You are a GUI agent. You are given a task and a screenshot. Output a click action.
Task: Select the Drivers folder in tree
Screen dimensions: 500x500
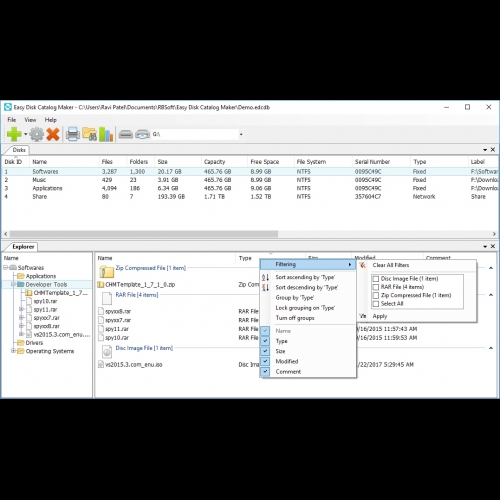tap(34, 343)
